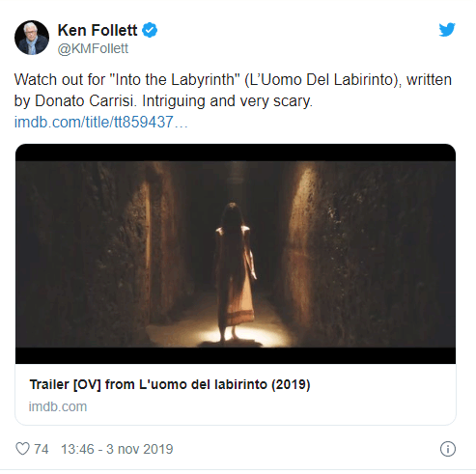Open Ken Follett's profile avatar
Screen dimensions: 476x474
(32, 38)
